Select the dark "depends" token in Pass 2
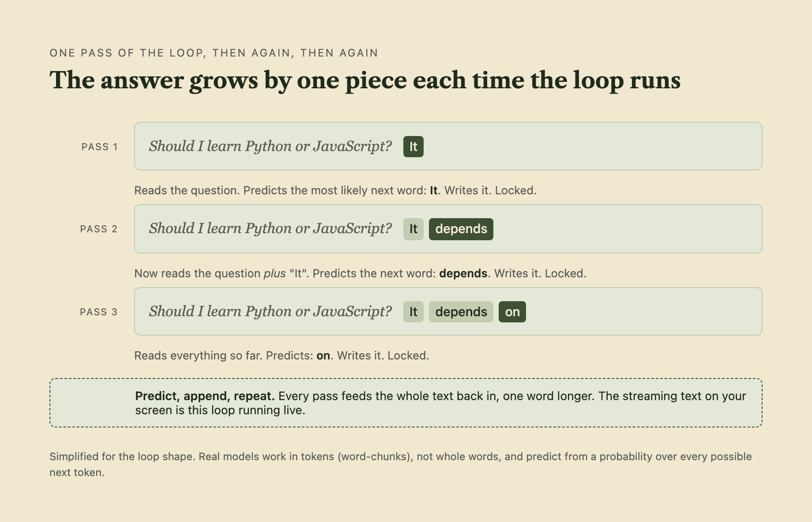Viewport: 812px width, 522px height. [461, 229]
